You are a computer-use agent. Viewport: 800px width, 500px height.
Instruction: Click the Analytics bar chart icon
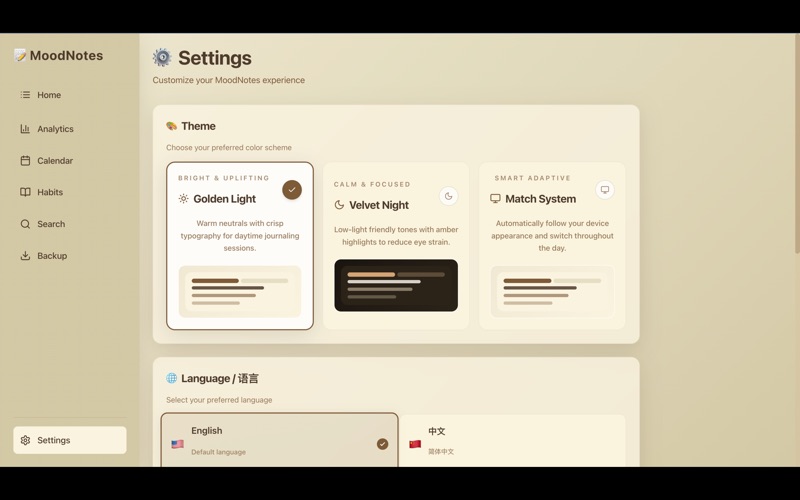(25, 129)
